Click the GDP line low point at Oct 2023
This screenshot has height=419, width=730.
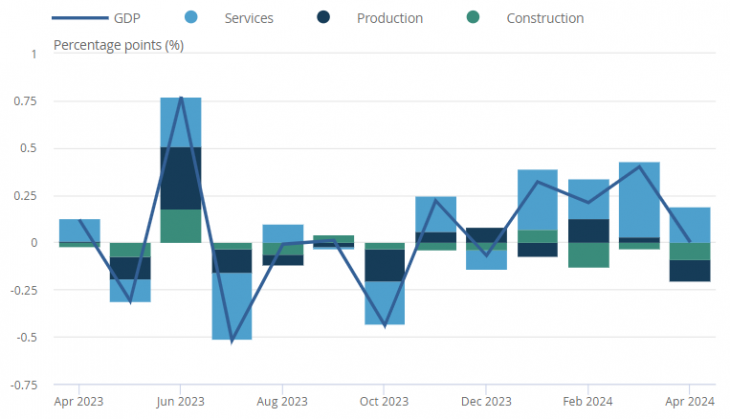(385, 326)
